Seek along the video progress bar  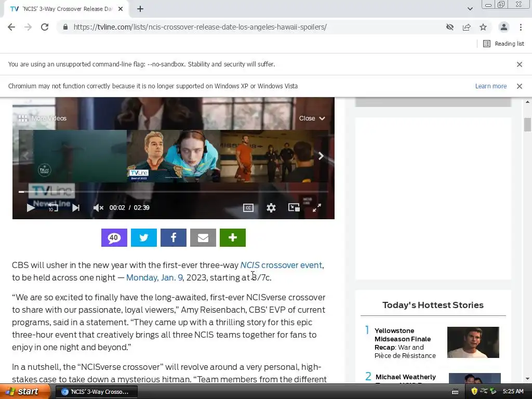(174, 192)
